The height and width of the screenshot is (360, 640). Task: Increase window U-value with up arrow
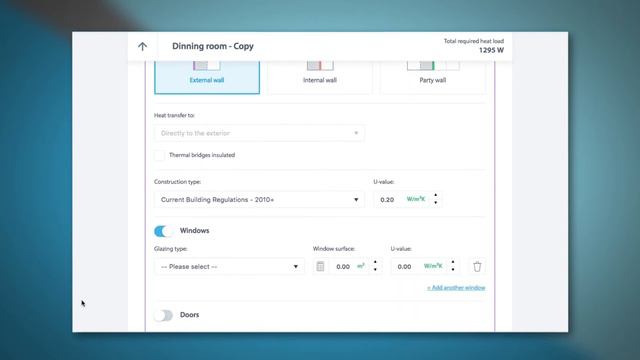click(x=453, y=262)
